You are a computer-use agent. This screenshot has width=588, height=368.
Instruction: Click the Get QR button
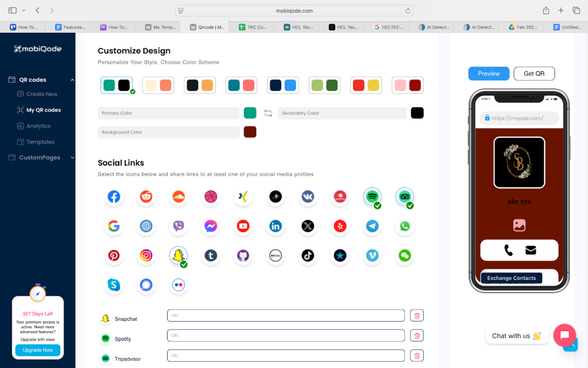click(534, 74)
